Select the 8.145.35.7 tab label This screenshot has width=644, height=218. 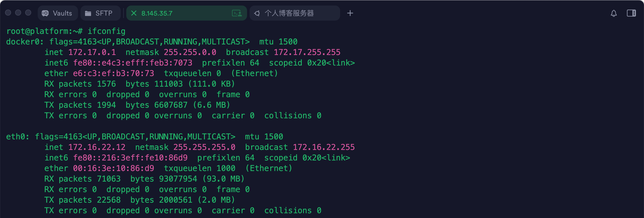click(157, 13)
